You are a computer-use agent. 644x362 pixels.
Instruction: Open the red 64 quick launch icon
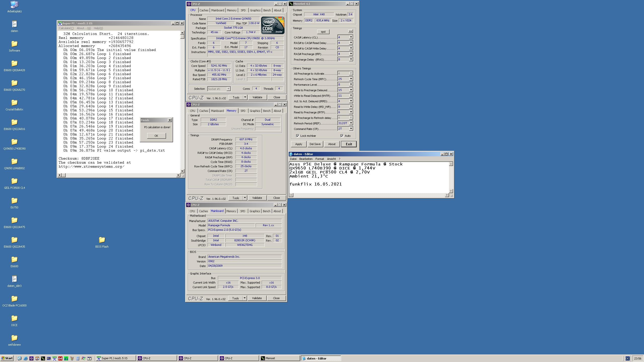point(60,358)
